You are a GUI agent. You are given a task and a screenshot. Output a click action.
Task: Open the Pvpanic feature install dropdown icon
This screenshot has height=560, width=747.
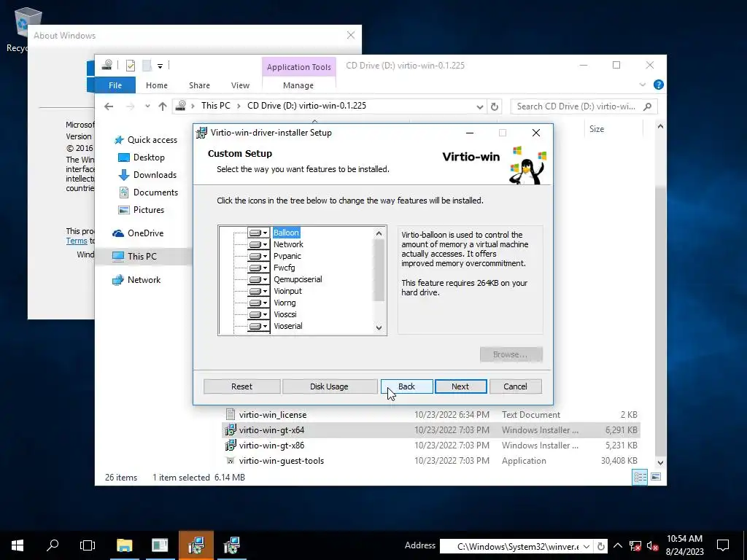click(x=259, y=256)
